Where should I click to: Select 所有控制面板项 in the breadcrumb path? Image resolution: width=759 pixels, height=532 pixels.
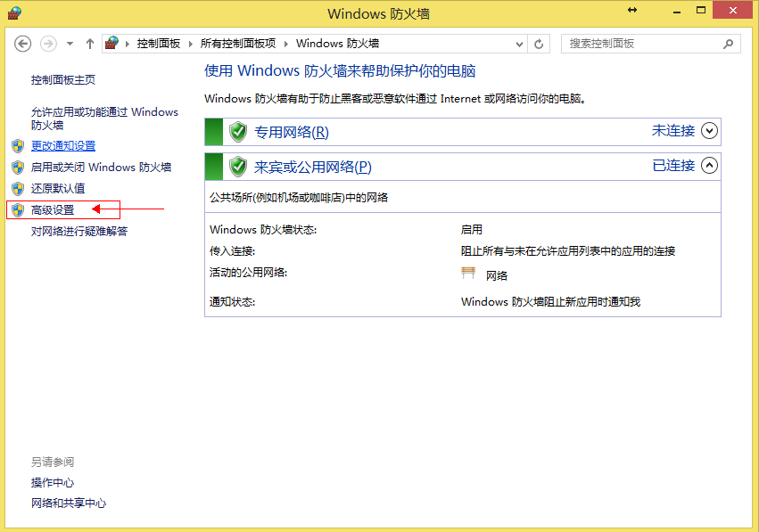tap(238, 44)
